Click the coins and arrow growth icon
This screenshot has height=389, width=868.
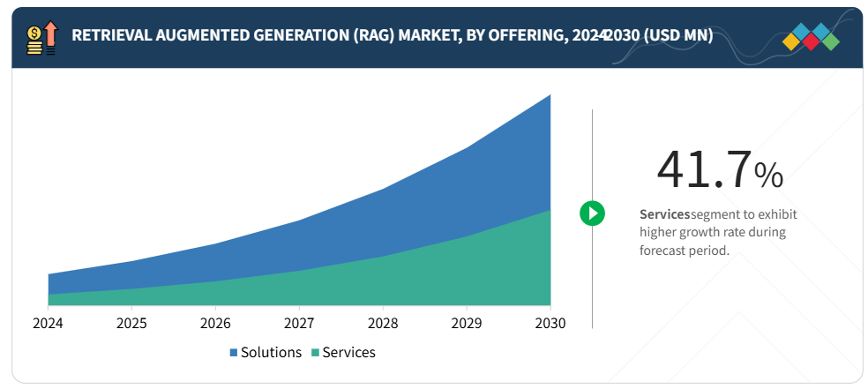pyautogui.click(x=41, y=38)
